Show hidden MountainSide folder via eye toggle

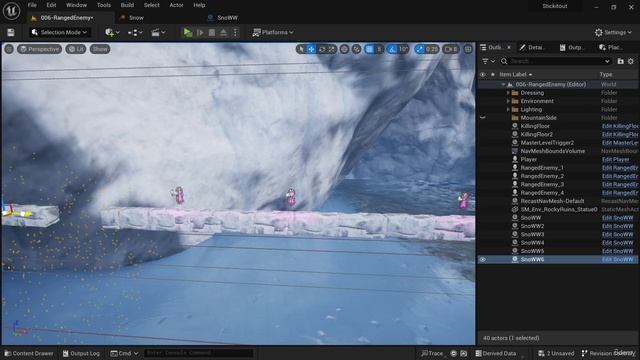[483, 118]
